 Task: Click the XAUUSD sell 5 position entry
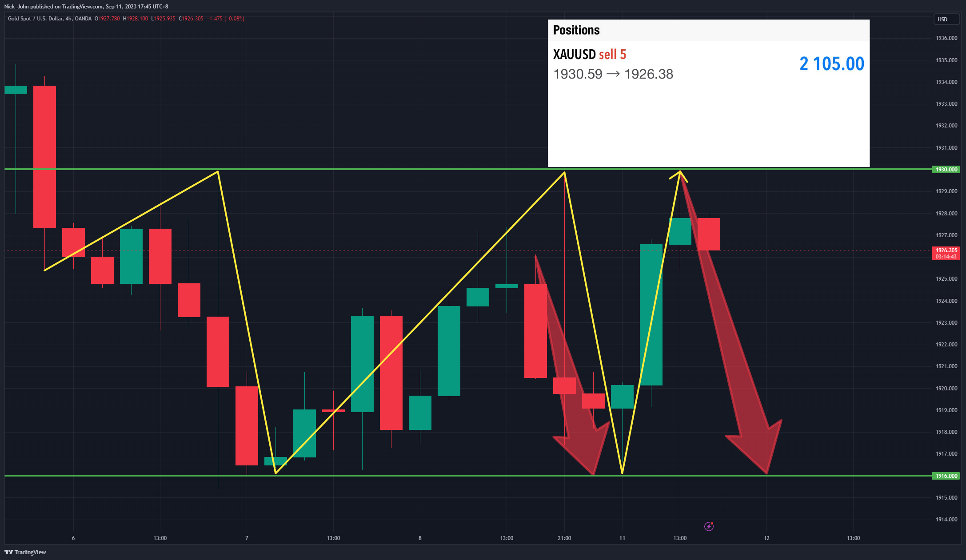590,55
